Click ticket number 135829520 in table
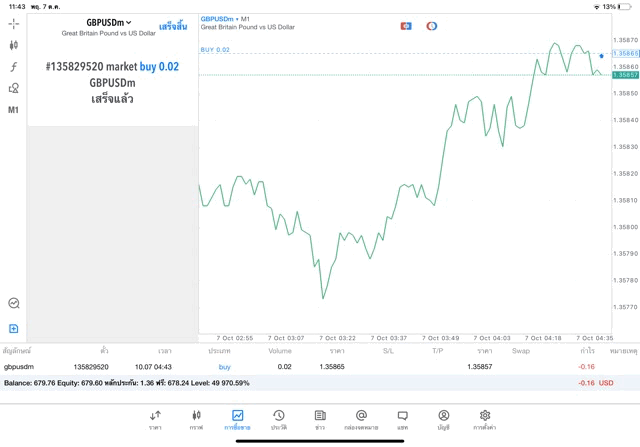This screenshot has height=447, width=640. pos(91,367)
